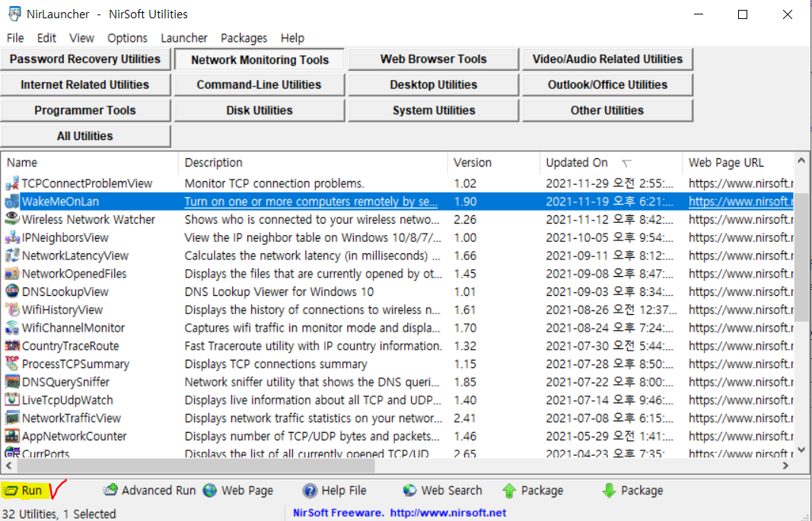Image resolution: width=812 pixels, height=521 pixels.
Task: Open the Launcher menu
Action: pos(184,38)
